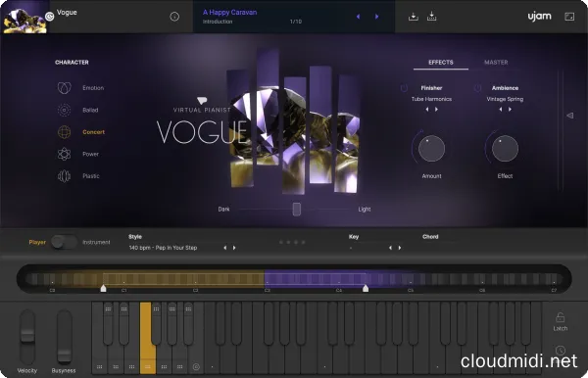Select previous Ambience mode arrow
Image resolution: width=588 pixels, height=378 pixels.
[x=501, y=110]
